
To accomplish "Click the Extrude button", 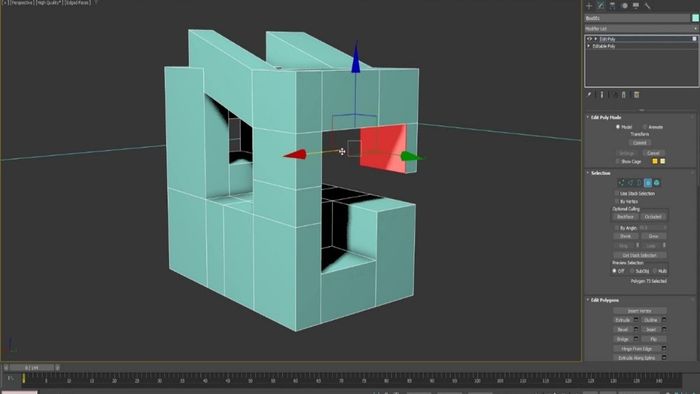I will (623, 320).
